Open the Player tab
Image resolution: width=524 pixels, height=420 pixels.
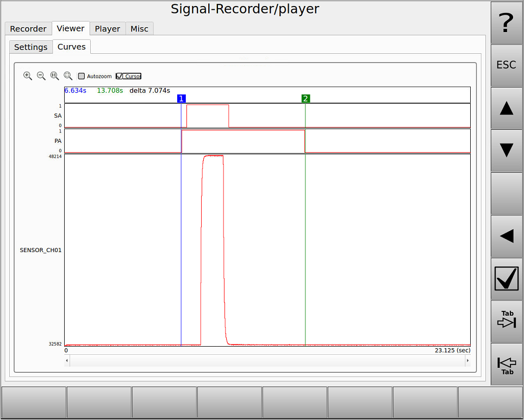107,29
